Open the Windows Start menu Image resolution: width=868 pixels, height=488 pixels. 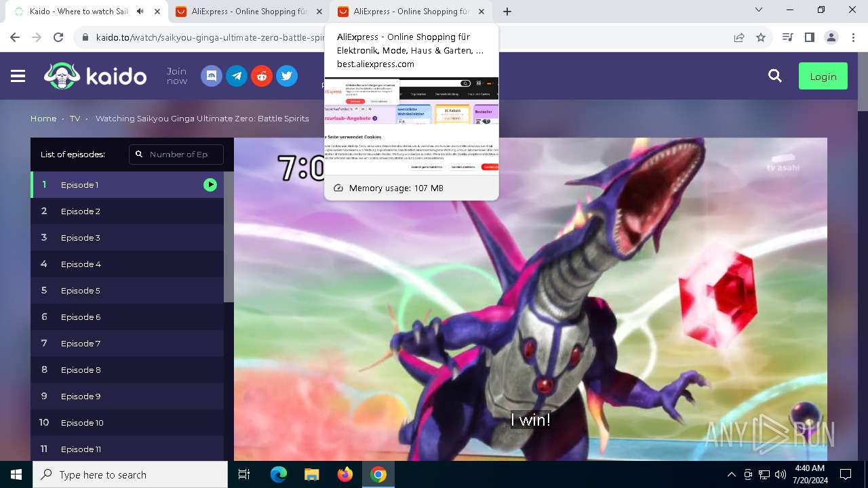(x=16, y=474)
